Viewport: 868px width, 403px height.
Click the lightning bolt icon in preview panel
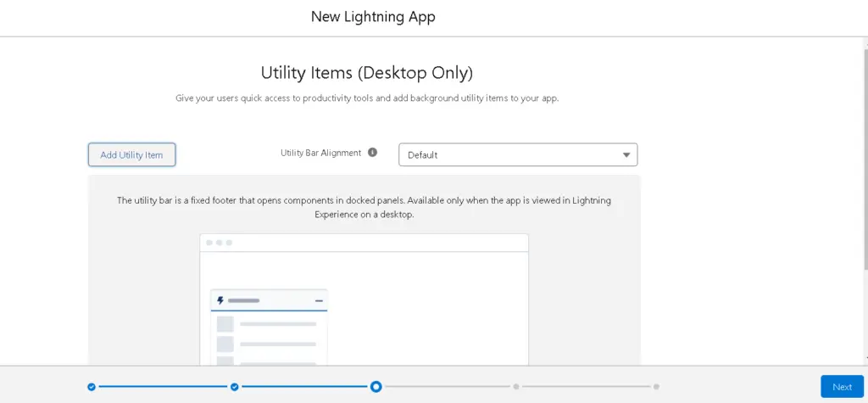click(221, 300)
